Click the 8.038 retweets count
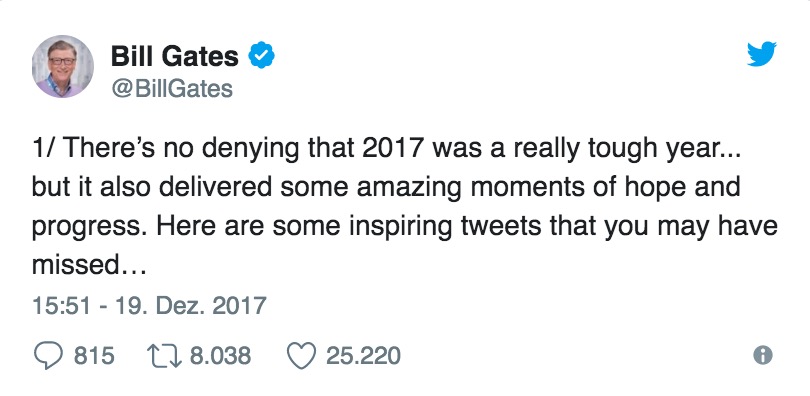This screenshot has height=396, width=810. click(x=221, y=356)
